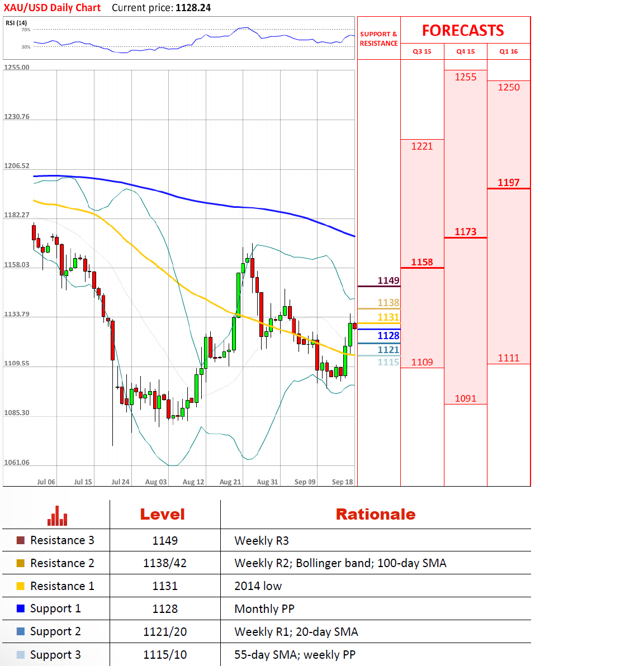The image size is (644, 666).
Task: Click the 2014 low rationale text
Action: click(x=258, y=586)
